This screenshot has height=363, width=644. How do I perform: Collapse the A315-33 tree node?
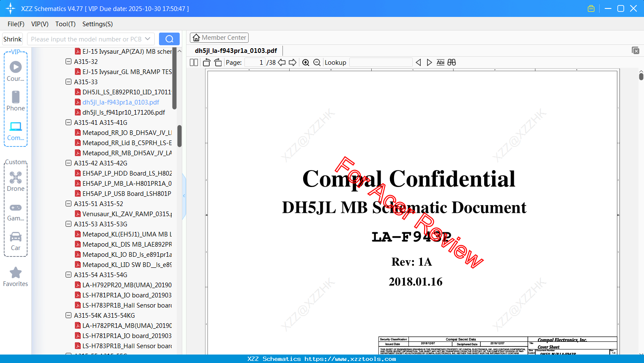(69, 82)
